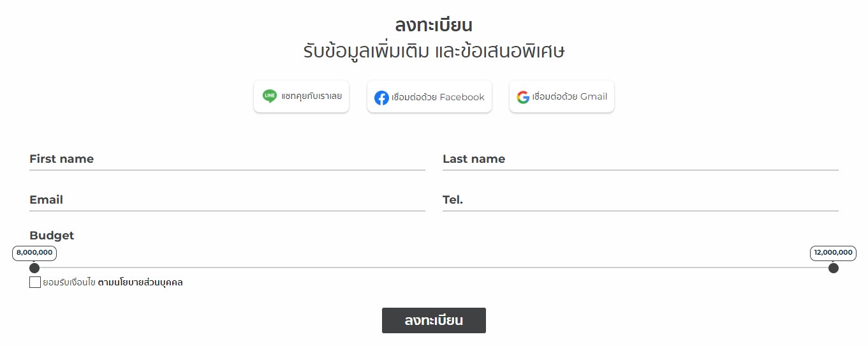868x346 pixels.
Task: Click the middle of the Budget slider track
Action: point(434,267)
